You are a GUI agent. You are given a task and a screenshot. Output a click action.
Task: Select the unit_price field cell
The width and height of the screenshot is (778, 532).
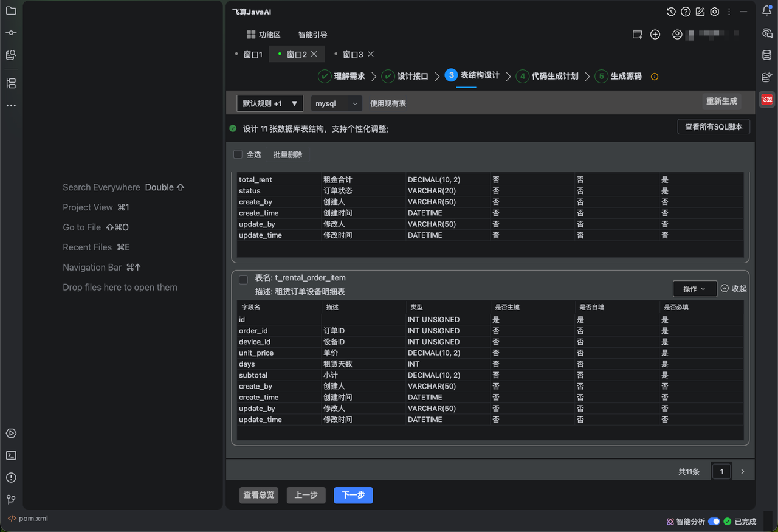(x=279, y=353)
